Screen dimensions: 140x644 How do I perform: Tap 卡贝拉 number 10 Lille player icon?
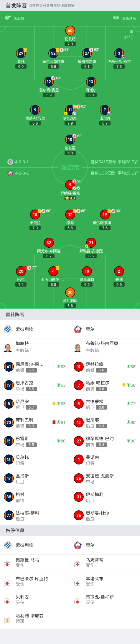click(35, 214)
